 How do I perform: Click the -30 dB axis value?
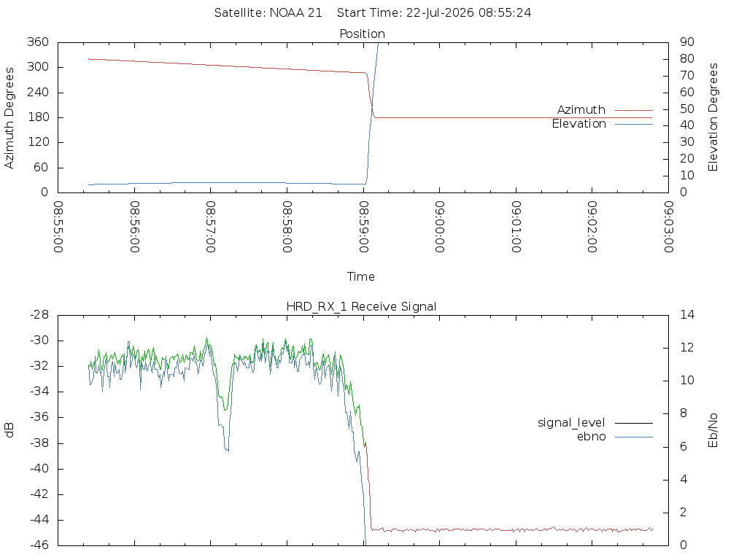[x=39, y=341]
